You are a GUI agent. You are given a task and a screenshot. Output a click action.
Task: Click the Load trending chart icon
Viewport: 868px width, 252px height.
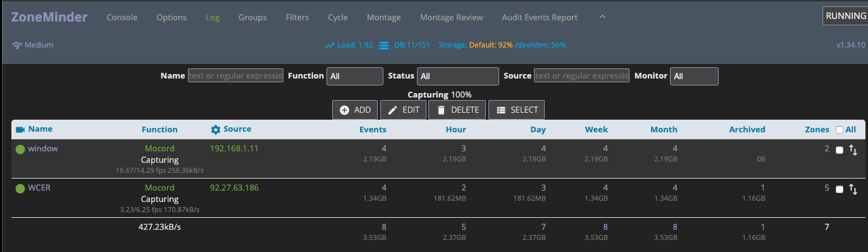tap(330, 46)
